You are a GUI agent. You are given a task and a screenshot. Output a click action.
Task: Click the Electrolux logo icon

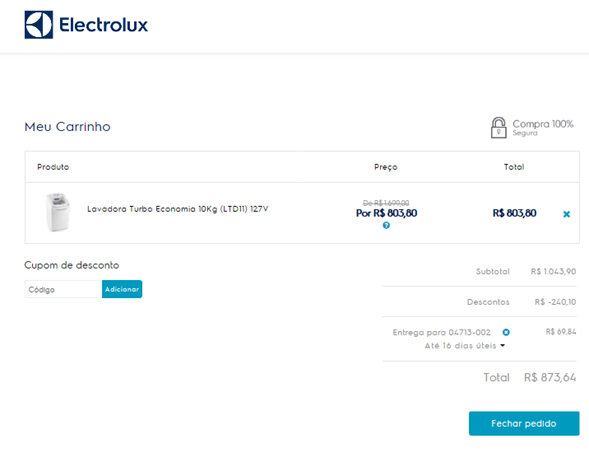click(39, 25)
